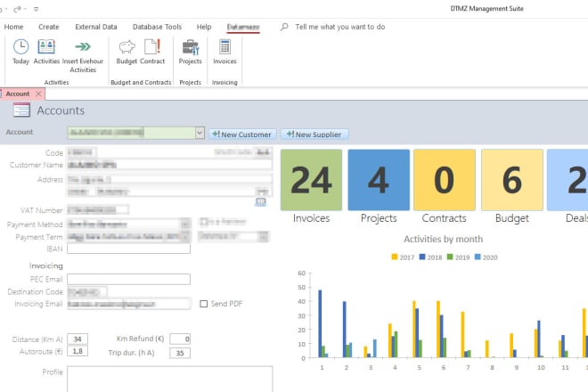Image resolution: width=588 pixels, height=392 pixels.
Task: Open the Budget tile showing 6
Action: 512,180
